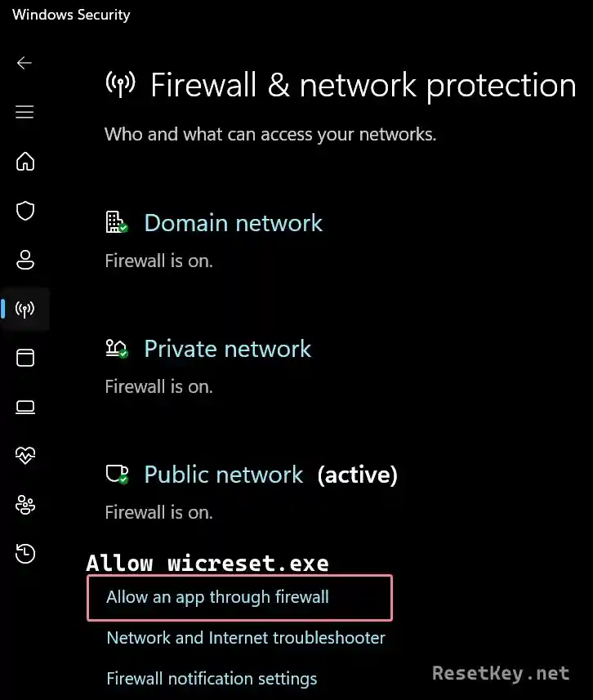Click the Family options people icon

(x=25, y=505)
